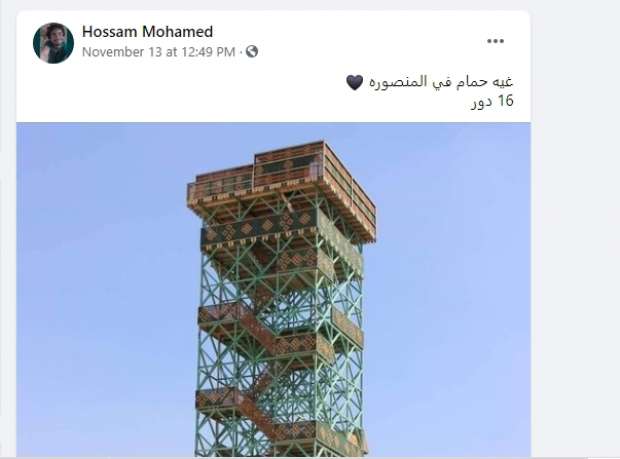
Task: Click the blue sky right of the tower
Action: (453, 290)
